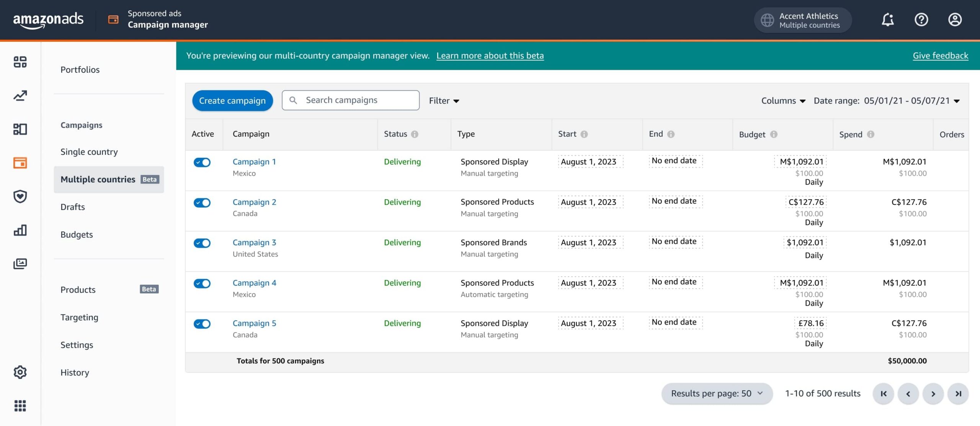This screenshot has width=980, height=426.
Task: Disable the Campaign 3 active toggle
Action: pyautogui.click(x=202, y=243)
